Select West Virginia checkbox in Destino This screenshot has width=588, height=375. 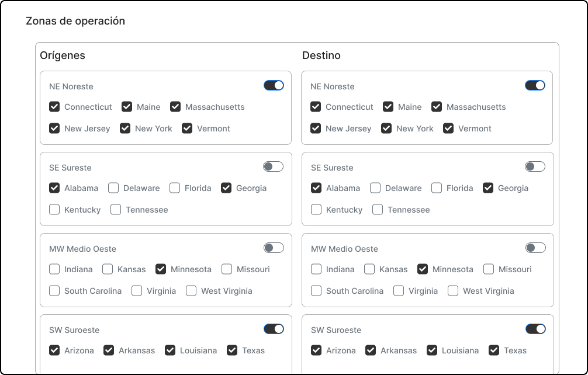453,291
